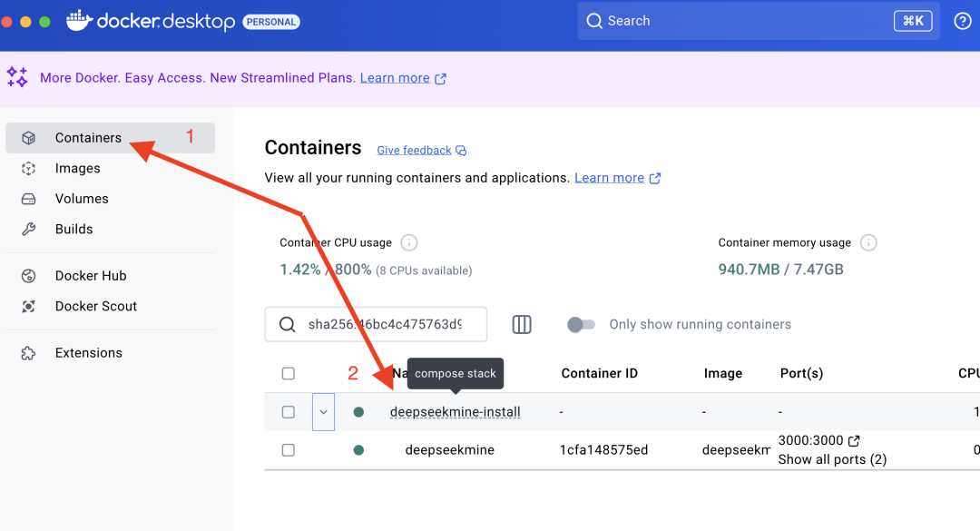The image size is (980, 531).
Task: Click the Containers page heading
Action: 313,148
